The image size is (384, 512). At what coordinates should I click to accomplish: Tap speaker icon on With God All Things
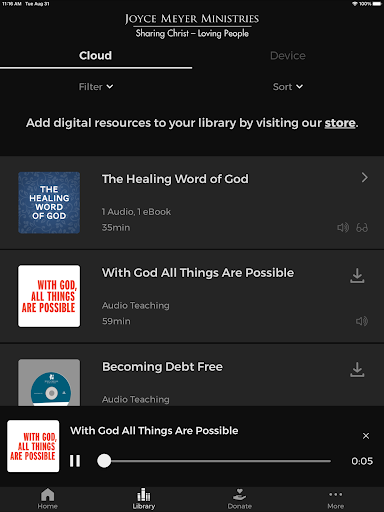pyautogui.click(x=362, y=321)
